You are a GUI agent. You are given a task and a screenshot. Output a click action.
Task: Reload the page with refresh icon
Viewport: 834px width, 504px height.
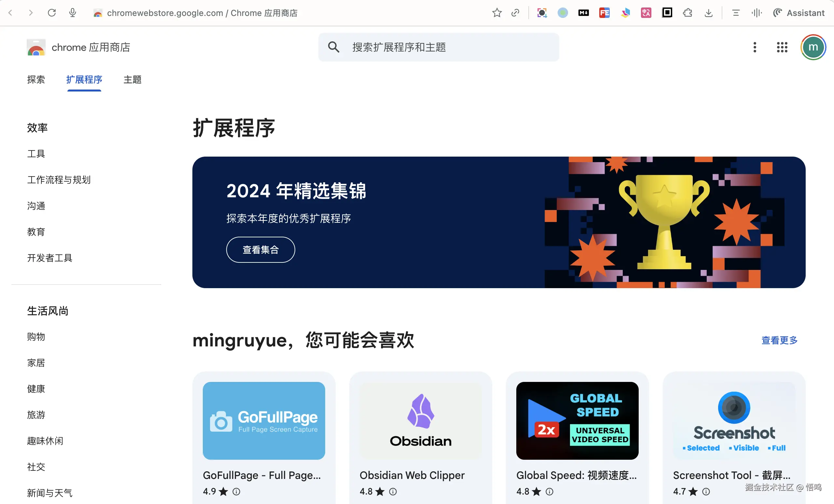click(51, 13)
